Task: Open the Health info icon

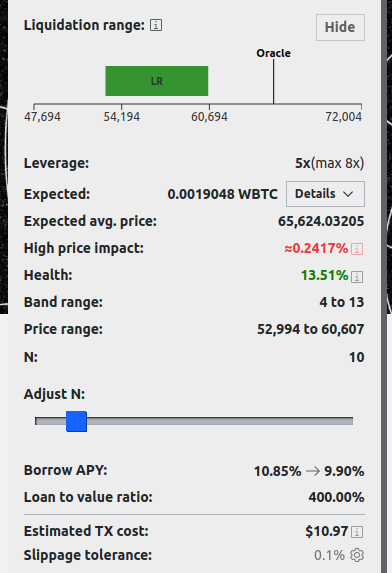Action: 357,277
